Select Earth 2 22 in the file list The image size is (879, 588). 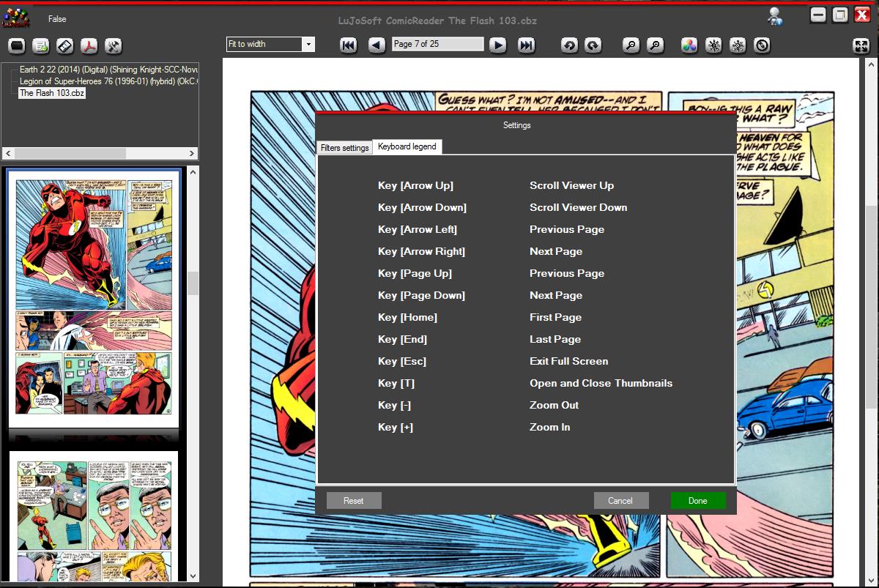pos(108,70)
